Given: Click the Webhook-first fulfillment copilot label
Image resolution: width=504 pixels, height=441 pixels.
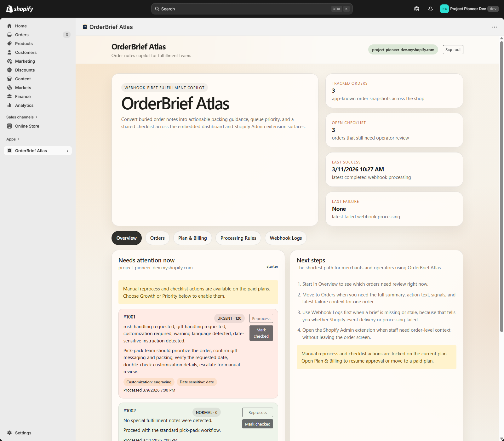Looking at the screenshot, I should click(164, 88).
